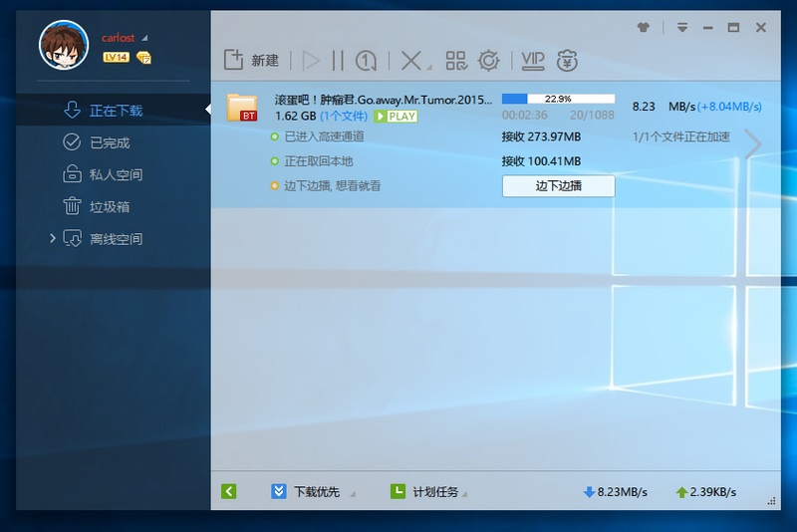Select the 滚蛋吧！肿瘤君 download task name
797x532 pixels.
[x=384, y=100]
